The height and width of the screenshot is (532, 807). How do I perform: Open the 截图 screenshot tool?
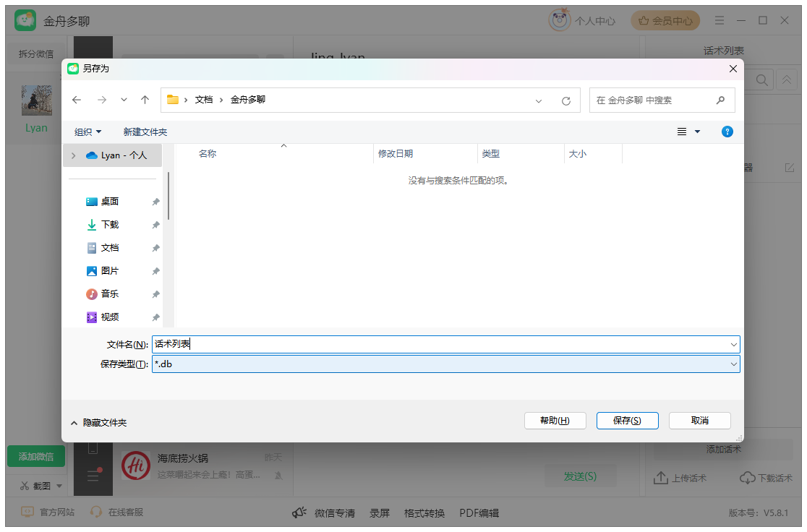coord(35,486)
